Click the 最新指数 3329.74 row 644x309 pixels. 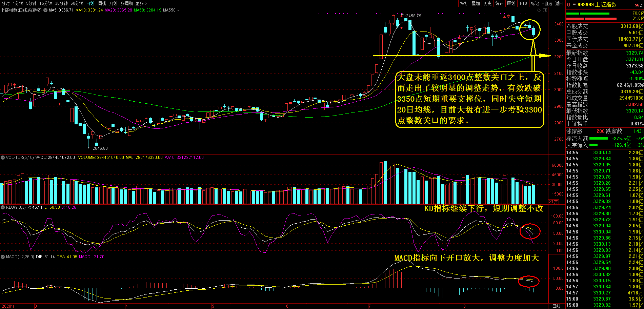click(605, 53)
